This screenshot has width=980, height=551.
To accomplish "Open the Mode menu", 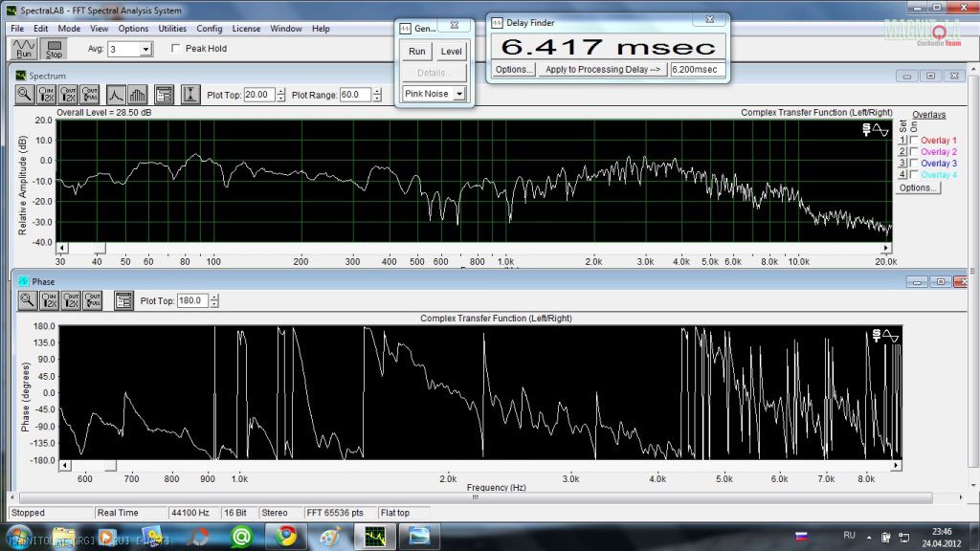I will coord(69,29).
